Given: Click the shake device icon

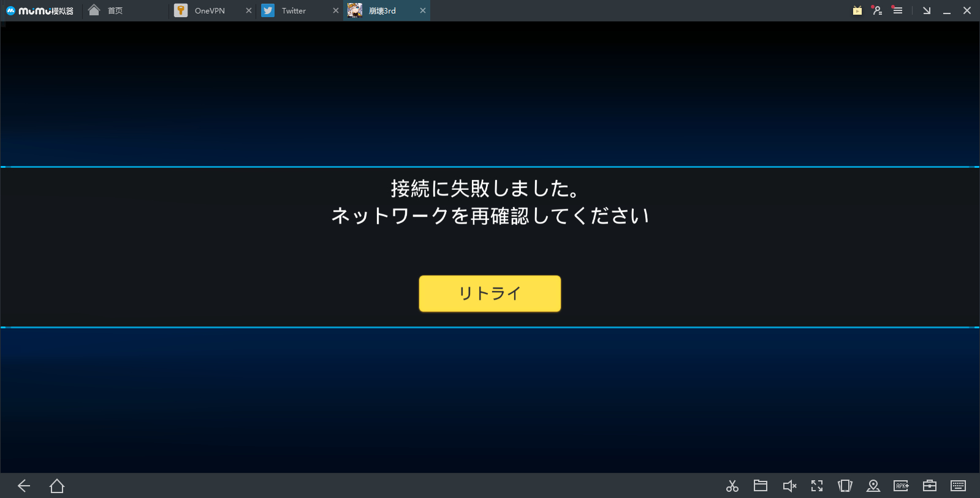Looking at the screenshot, I should click(x=845, y=486).
